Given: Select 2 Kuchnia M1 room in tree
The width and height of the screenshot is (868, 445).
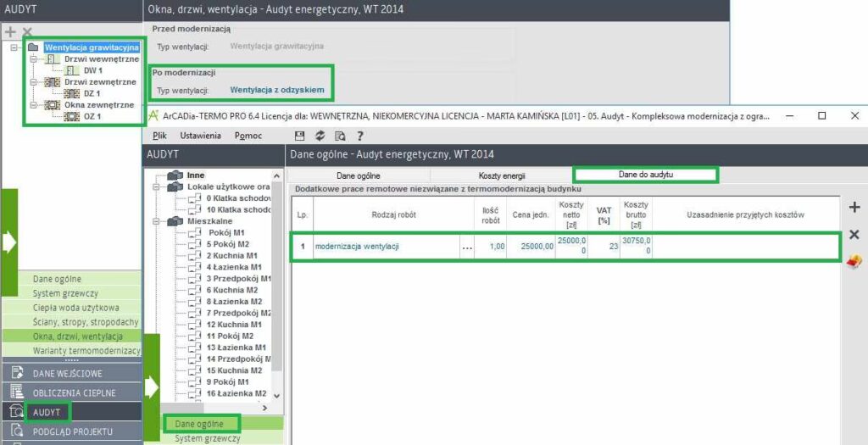Looking at the screenshot, I should click(226, 255).
